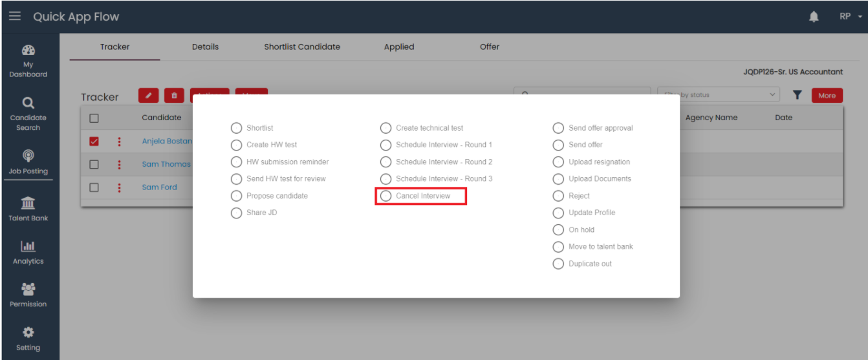Go to Talent Bank sidebar icon
This screenshot has height=360, width=868.
pyautogui.click(x=28, y=209)
